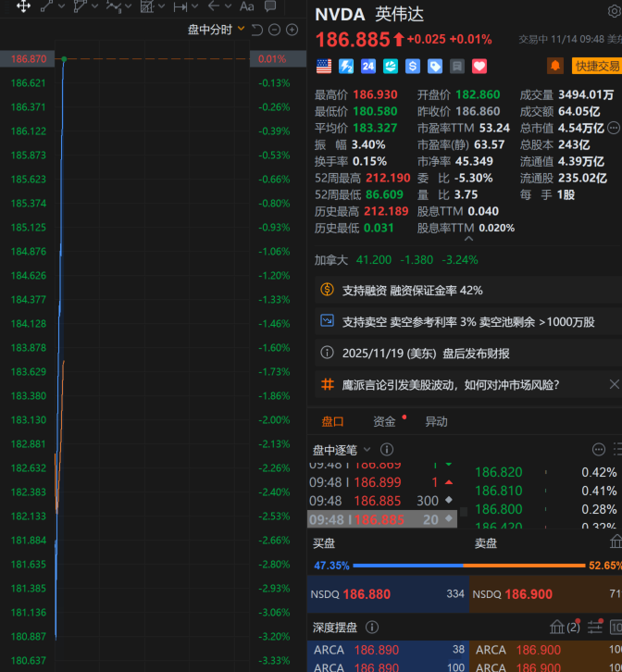Open the settings gear beside NVDA

pos(614,12)
